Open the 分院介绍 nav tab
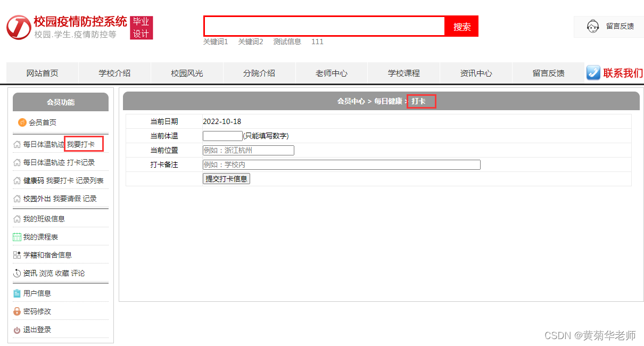The image size is (644, 346). click(260, 73)
